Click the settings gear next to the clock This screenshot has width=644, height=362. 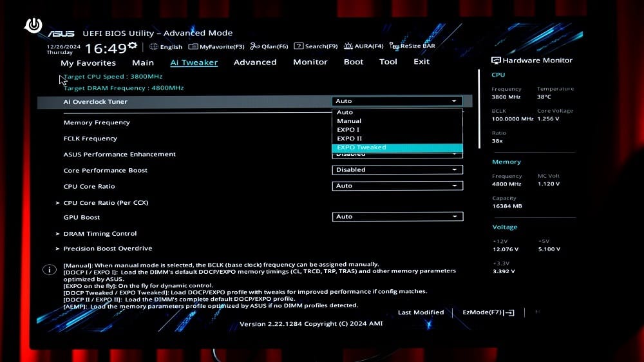tap(133, 45)
